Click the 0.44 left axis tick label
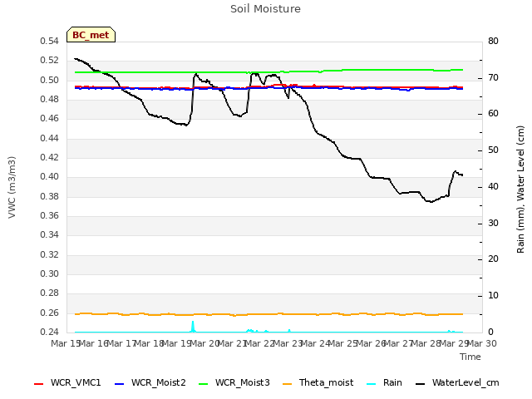The height and width of the screenshot is (399, 532). [x=50, y=138]
